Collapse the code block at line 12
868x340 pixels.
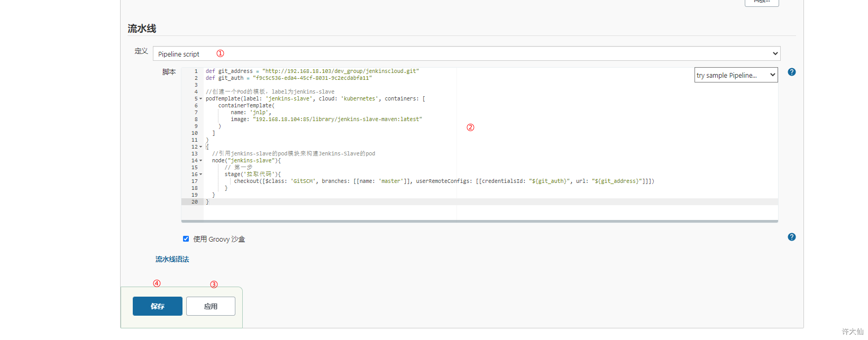pyautogui.click(x=200, y=147)
